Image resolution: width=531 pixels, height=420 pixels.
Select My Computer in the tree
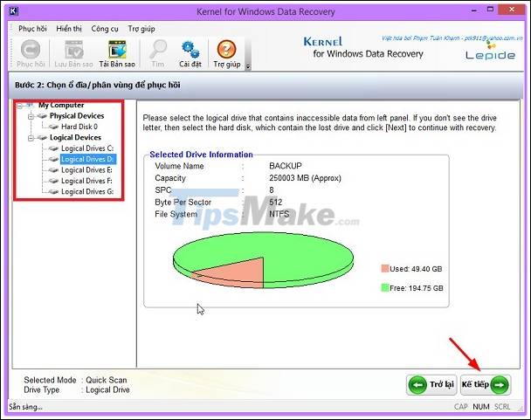61,105
